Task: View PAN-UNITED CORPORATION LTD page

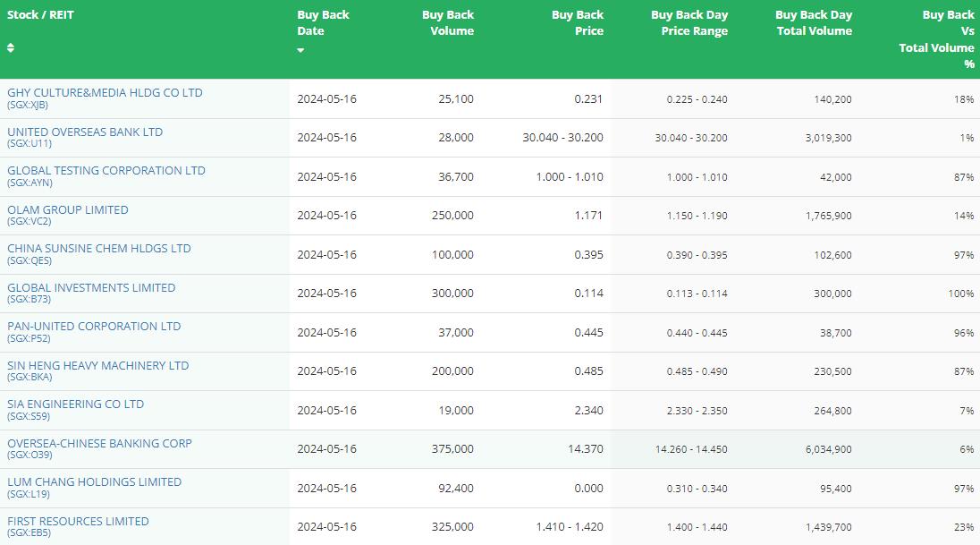Action: [94, 326]
